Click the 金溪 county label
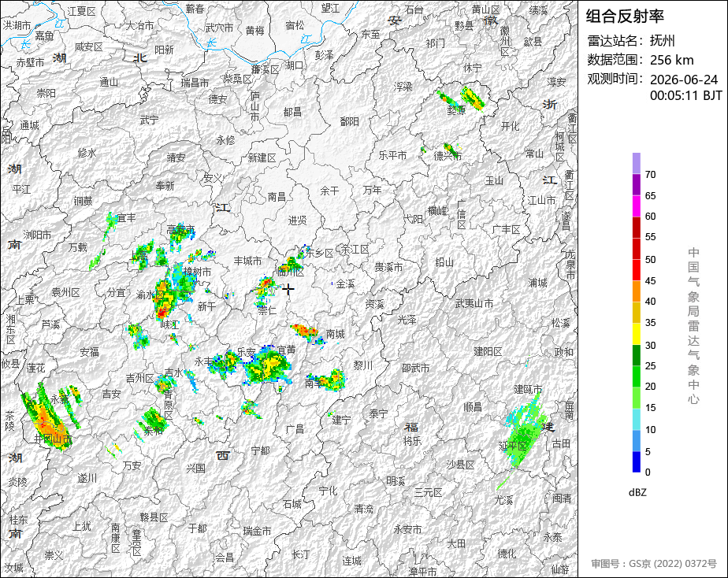Image resolution: width=728 pixels, height=578 pixels. pyautogui.click(x=345, y=284)
